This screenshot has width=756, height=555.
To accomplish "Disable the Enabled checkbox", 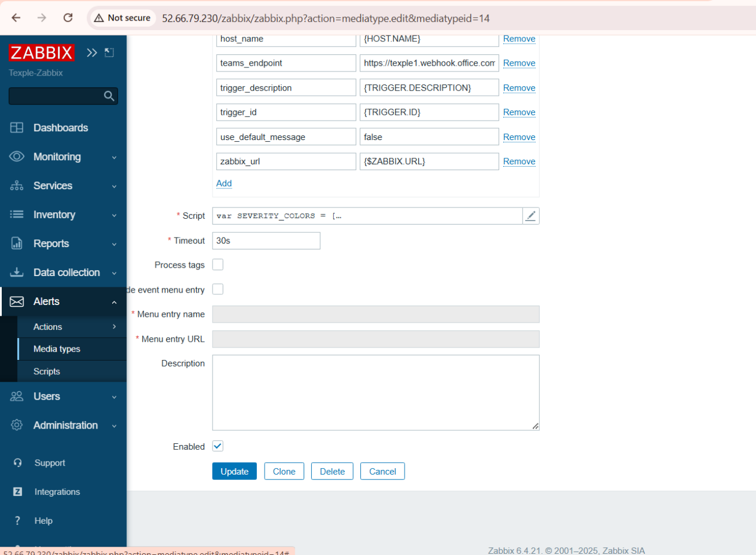I will pos(217,446).
